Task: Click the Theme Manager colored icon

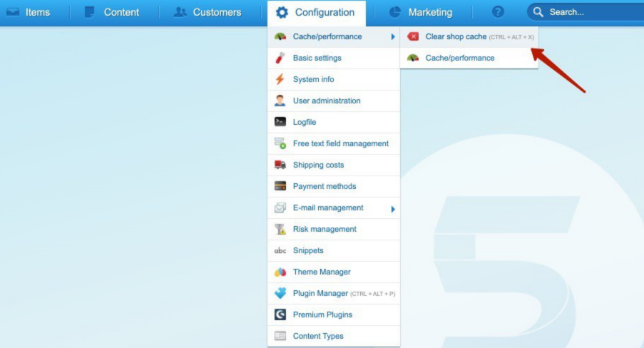Action: (280, 272)
